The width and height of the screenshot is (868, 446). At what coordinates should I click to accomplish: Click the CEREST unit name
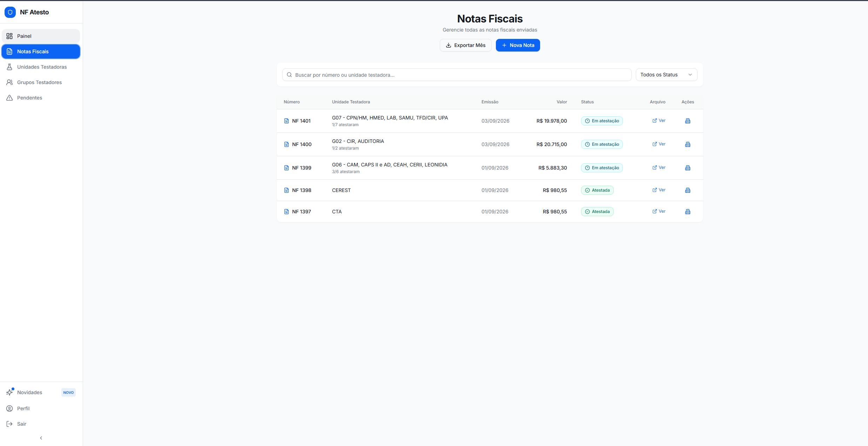pos(341,190)
